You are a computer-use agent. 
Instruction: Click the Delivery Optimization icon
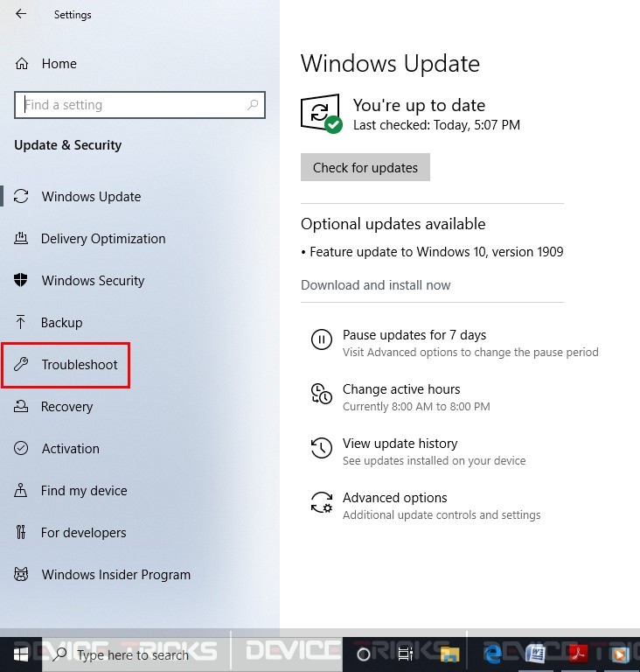[x=21, y=238]
